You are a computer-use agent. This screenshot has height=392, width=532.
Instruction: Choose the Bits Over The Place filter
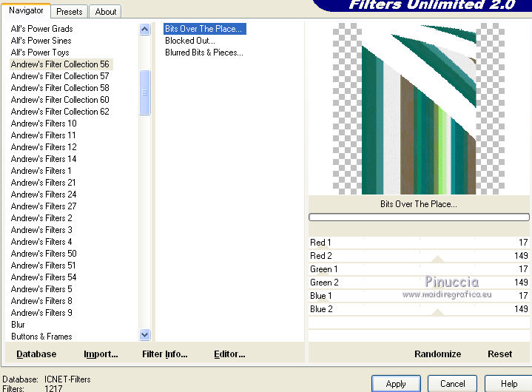coord(205,29)
